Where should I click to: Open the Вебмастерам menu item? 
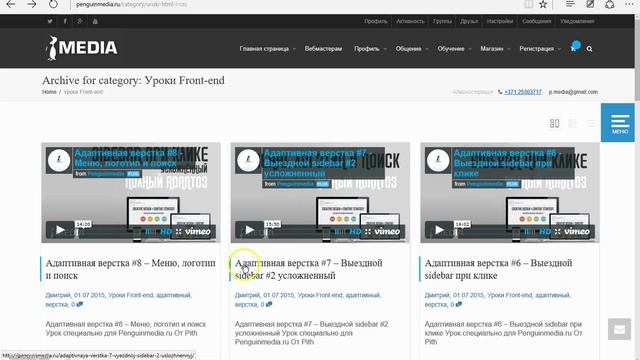pos(323,49)
